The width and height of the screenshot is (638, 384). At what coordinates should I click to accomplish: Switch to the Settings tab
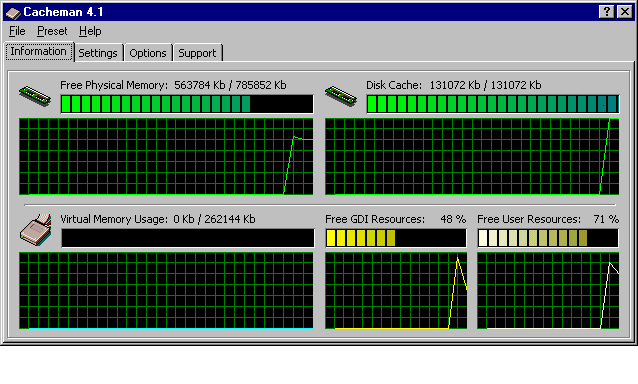click(98, 53)
